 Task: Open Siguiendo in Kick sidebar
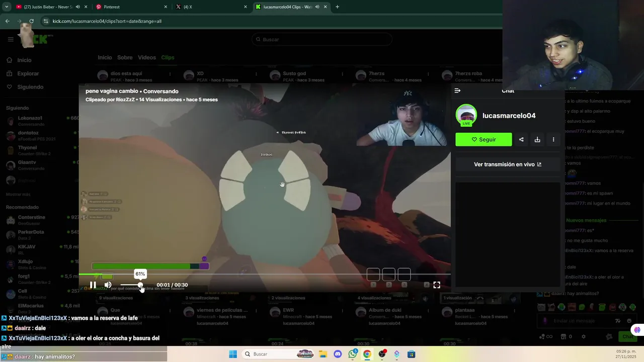pyautogui.click(x=25, y=87)
